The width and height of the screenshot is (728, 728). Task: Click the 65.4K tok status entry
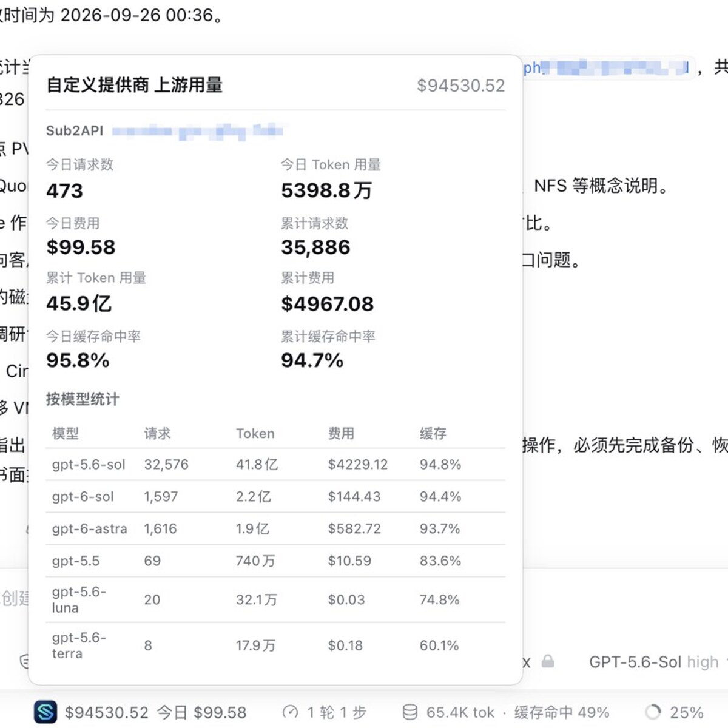point(460,712)
